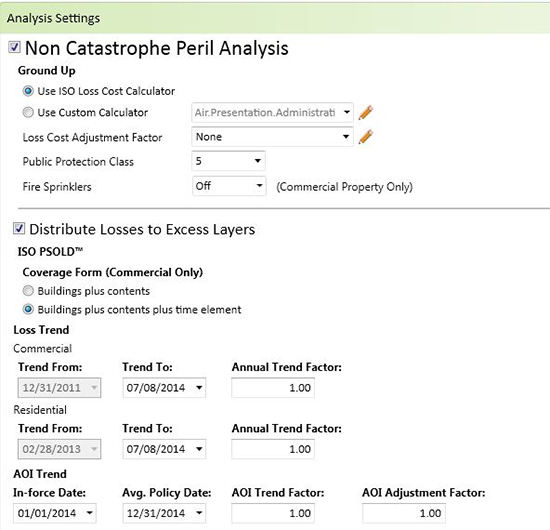
Task: Edit the Loss Cost Adjustment Factor pencil icon
Action: [365, 137]
